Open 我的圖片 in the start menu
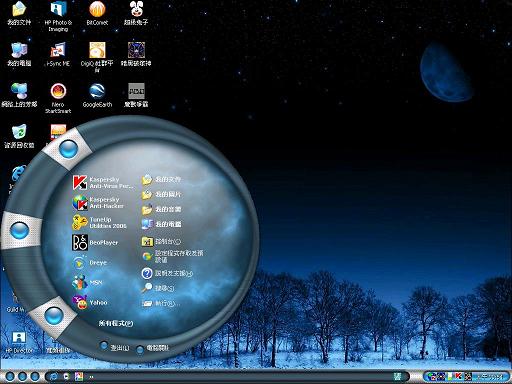Viewport: 512px width, 384px height. point(161,194)
